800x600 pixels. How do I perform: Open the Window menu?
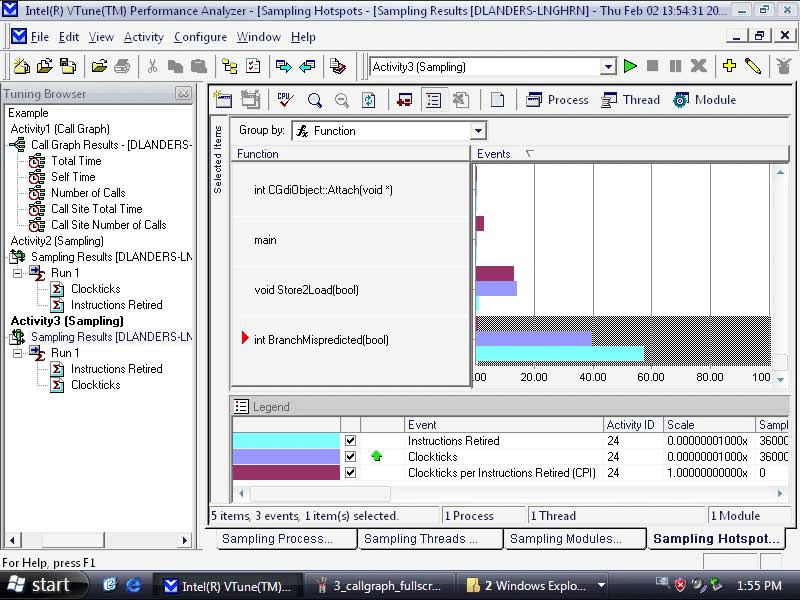pyautogui.click(x=259, y=37)
